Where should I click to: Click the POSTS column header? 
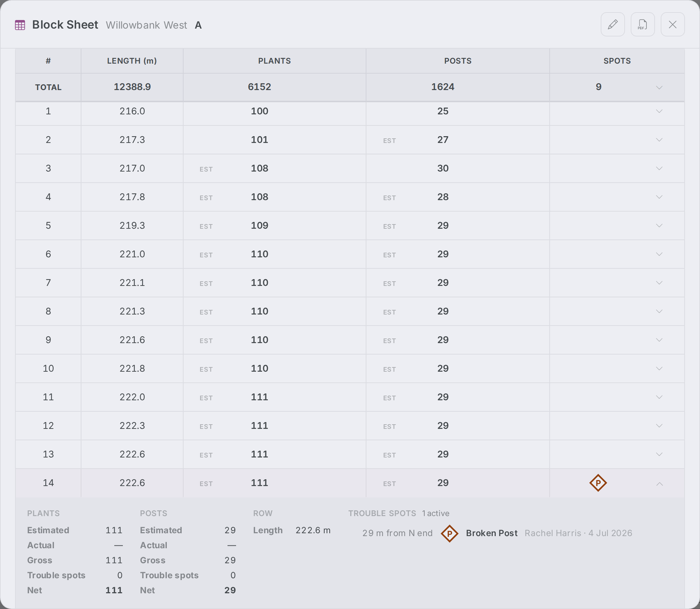(x=457, y=61)
